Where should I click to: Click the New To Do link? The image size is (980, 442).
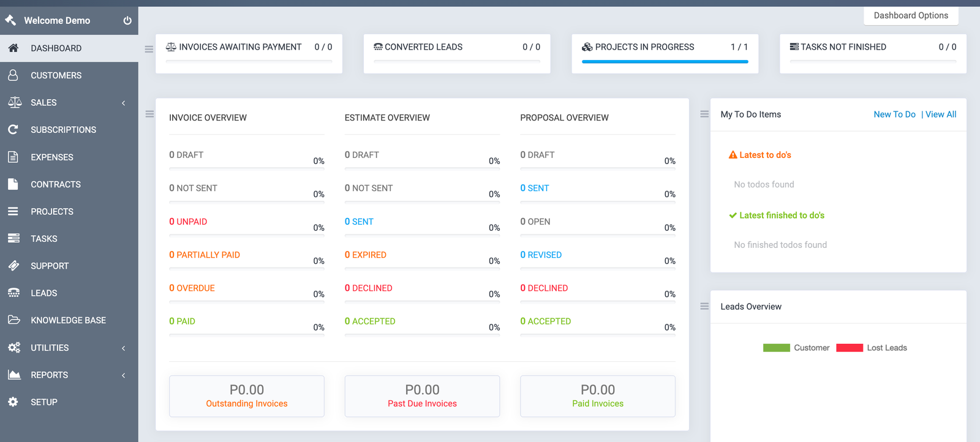click(894, 114)
